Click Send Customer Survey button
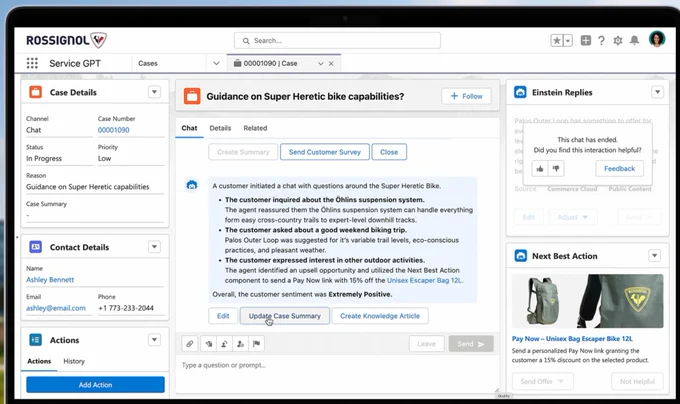Viewport: 680px width, 404px height. tap(325, 152)
